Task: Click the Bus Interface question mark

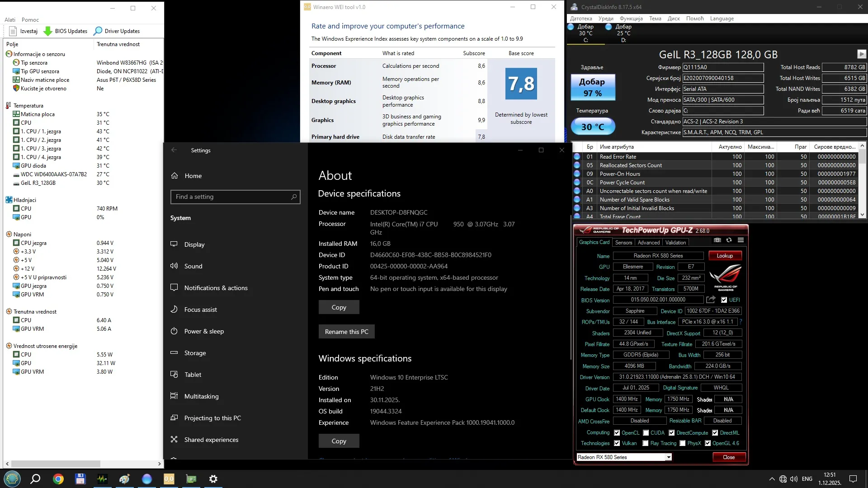Action: click(x=741, y=322)
